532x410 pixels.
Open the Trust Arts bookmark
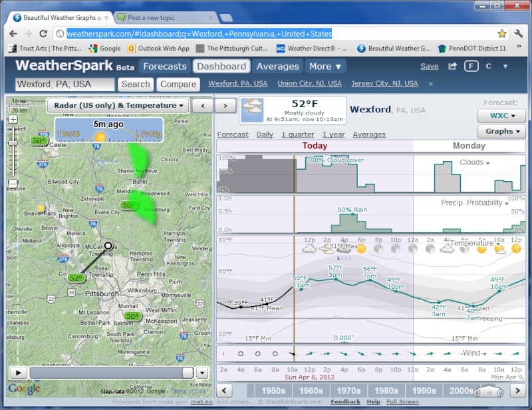45,48
